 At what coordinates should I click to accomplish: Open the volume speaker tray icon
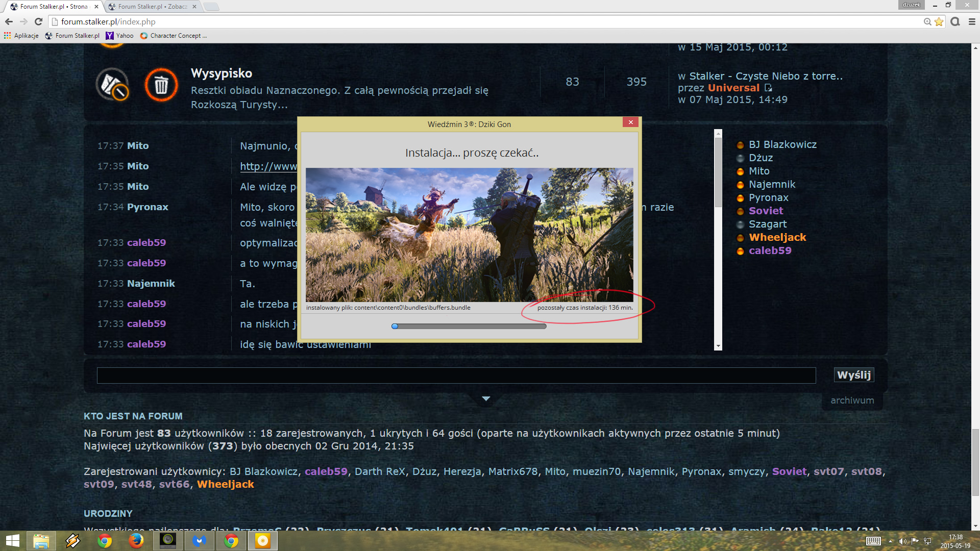[x=903, y=541]
